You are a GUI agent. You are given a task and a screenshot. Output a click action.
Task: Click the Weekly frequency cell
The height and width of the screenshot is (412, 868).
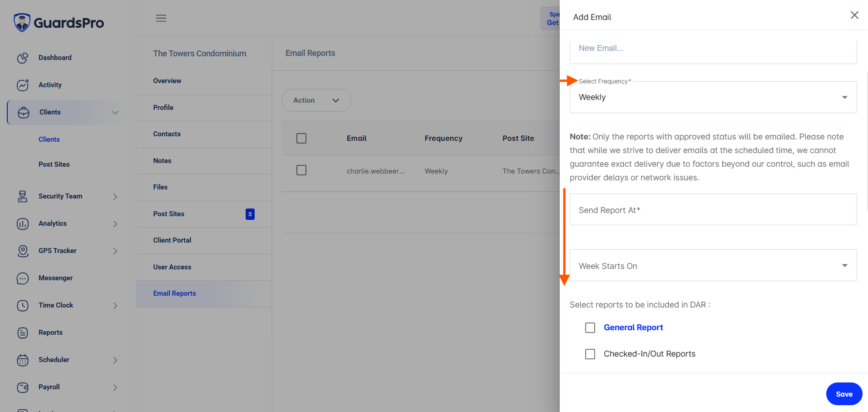[436, 171]
